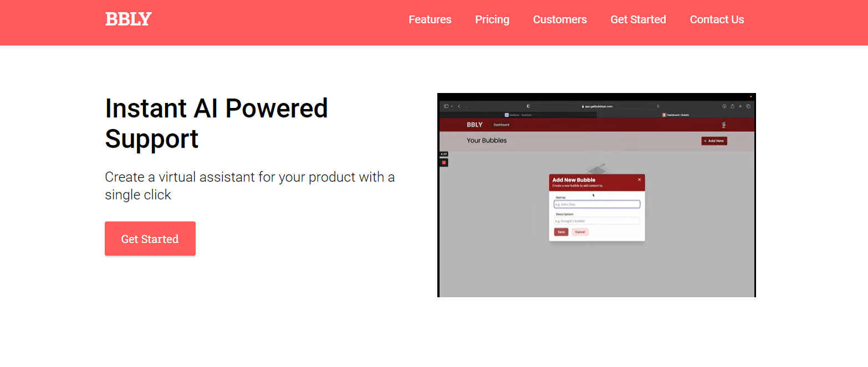Open the Contact Us nav link

tap(717, 19)
